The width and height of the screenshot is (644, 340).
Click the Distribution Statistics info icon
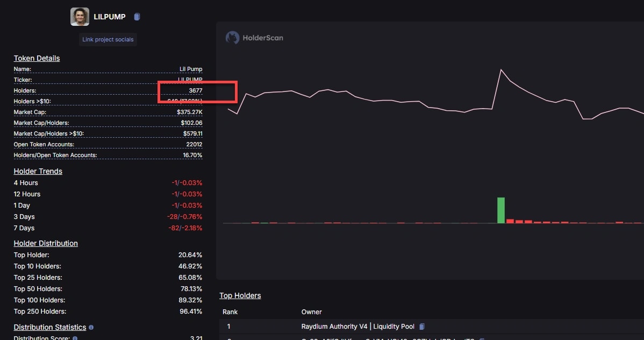click(x=91, y=327)
